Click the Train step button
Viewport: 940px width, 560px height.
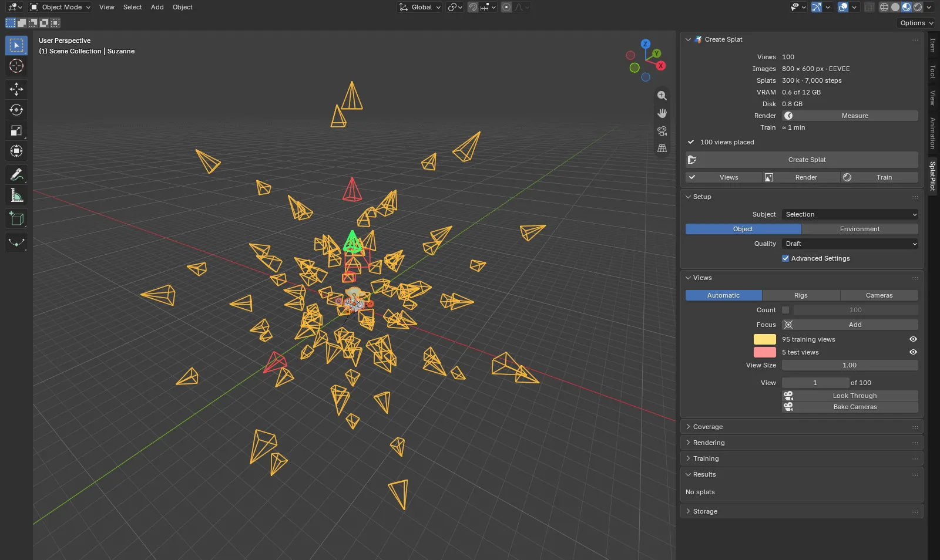pos(879,177)
